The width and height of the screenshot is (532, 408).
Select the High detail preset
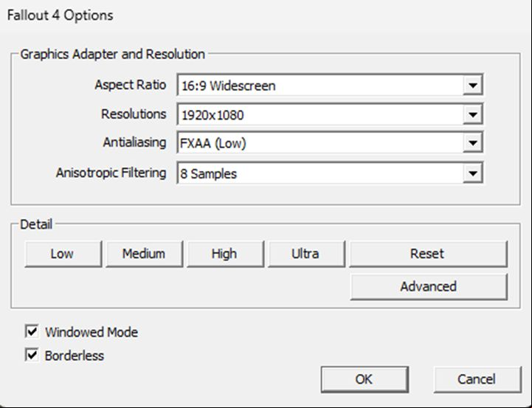click(224, 254)
